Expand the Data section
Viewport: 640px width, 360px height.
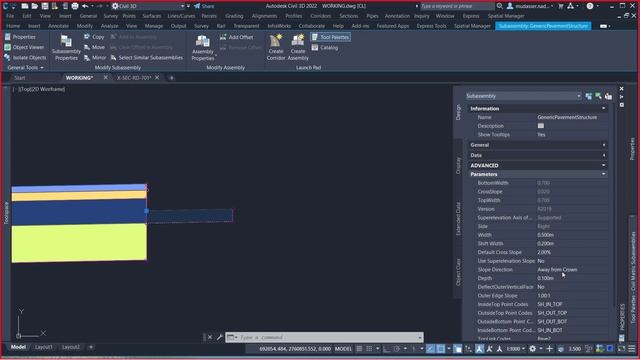tap(603, 155)
